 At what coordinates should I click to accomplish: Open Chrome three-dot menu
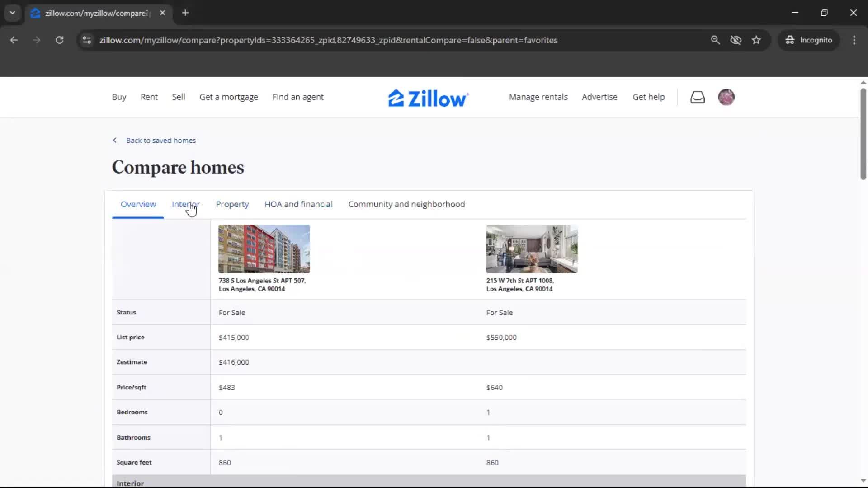pos(854,40)
